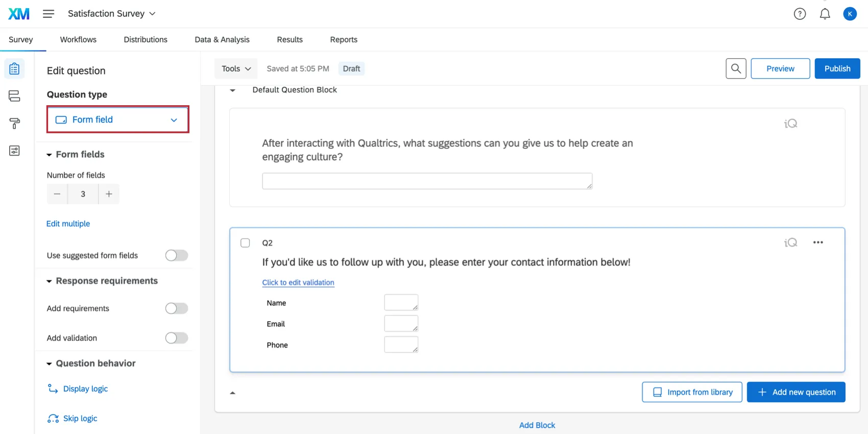Open the Tools dropdown menu
Image resolution: width=868 pixels, height=434 pixels.
pyautogui.click(x=236, y=68)
